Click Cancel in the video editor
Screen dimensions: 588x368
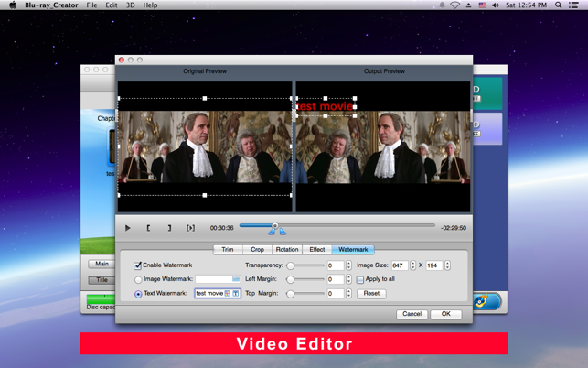point(412,314)
